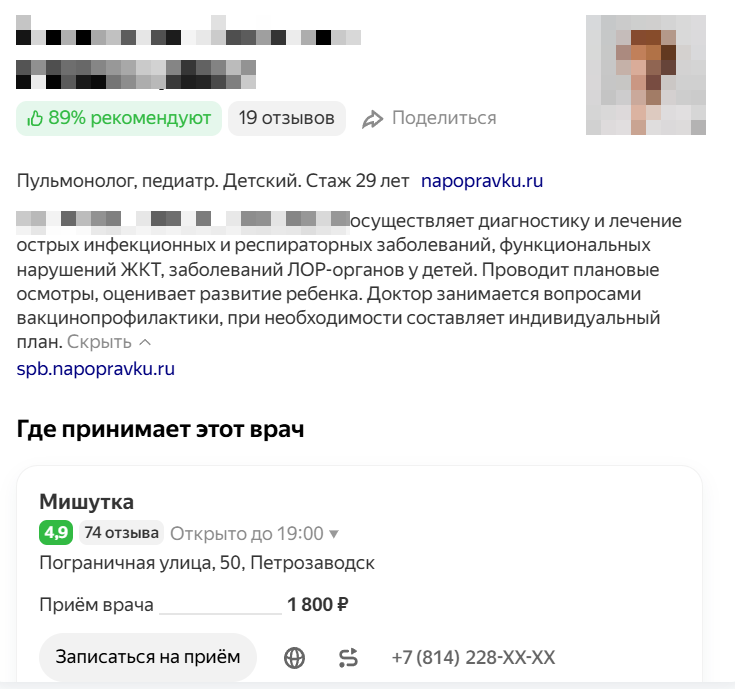
Task: Collapse description with Скрыть
Action: pyautogui.click(x=99, y=342)
